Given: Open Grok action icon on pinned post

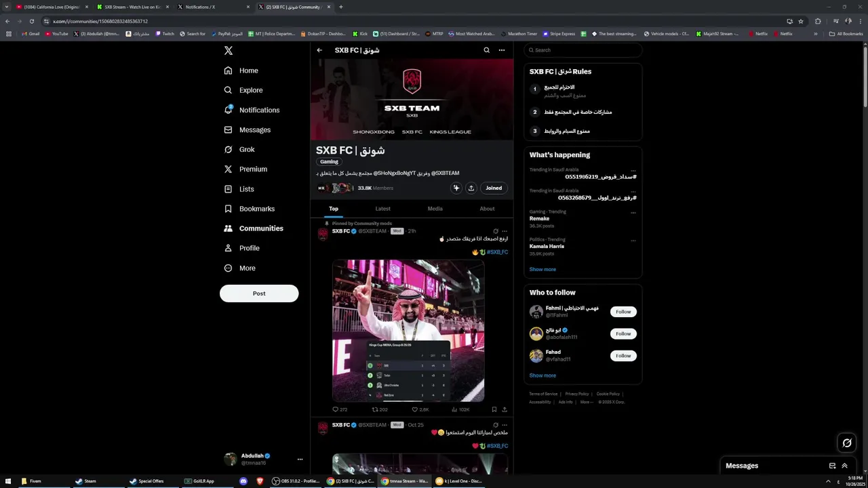Looking at the screenshot, I should click(x=496, y=231).
